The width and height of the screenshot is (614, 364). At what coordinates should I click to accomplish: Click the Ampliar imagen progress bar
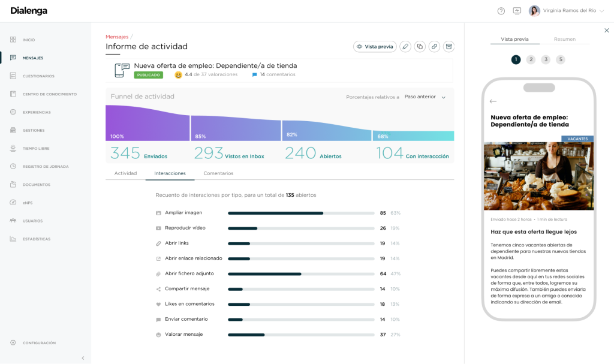click(x=301, y=213)
